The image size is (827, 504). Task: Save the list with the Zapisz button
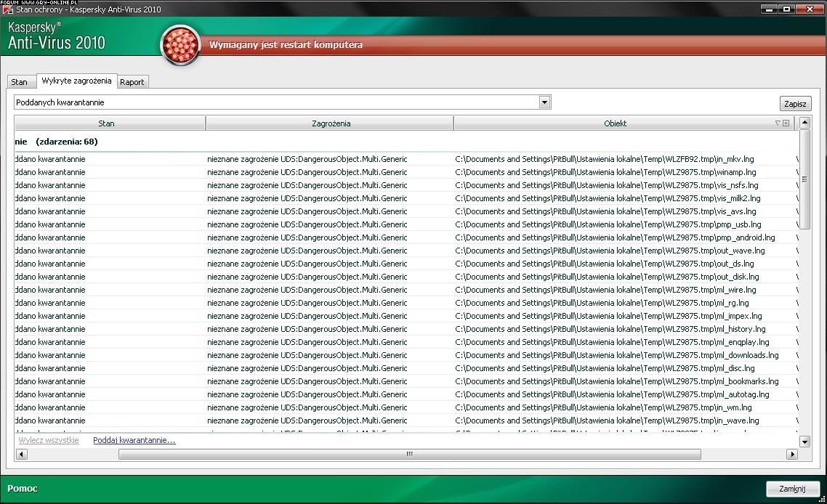point(795,103)
